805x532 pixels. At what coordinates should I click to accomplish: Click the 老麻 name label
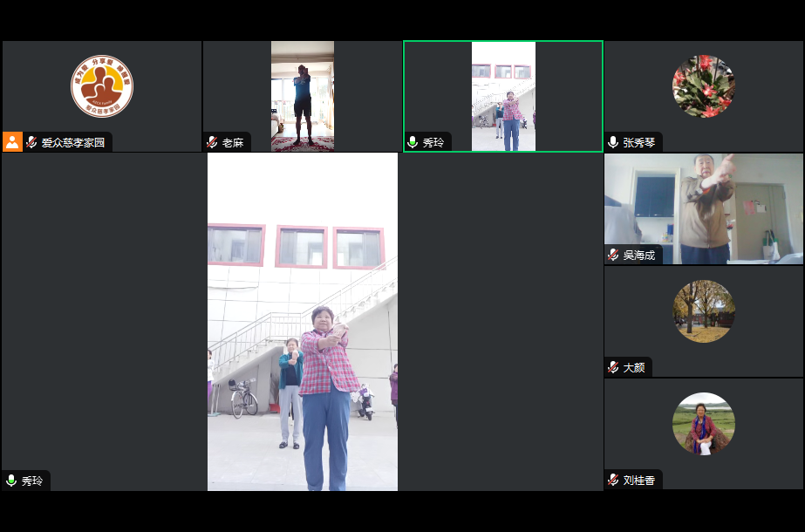tap(233, 142)
